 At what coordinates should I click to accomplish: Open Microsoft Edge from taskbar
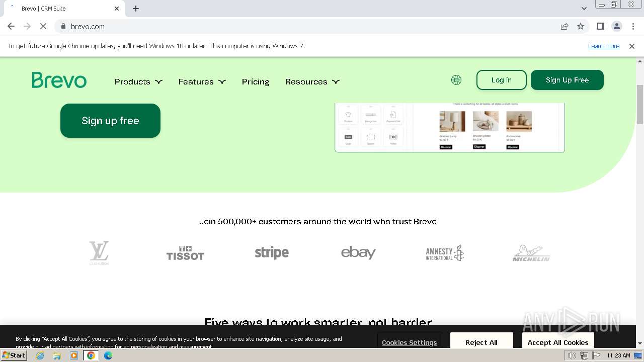click(x=108, y=355)
